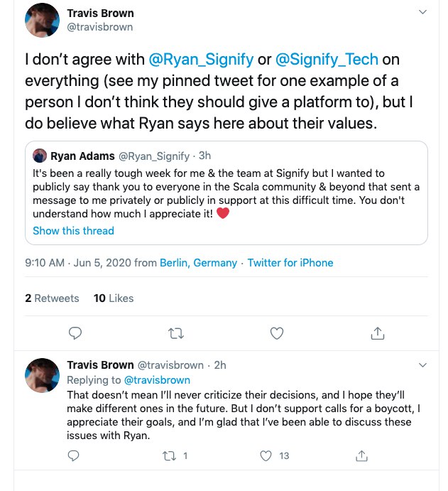Share the main tweet

pos(378,333)
